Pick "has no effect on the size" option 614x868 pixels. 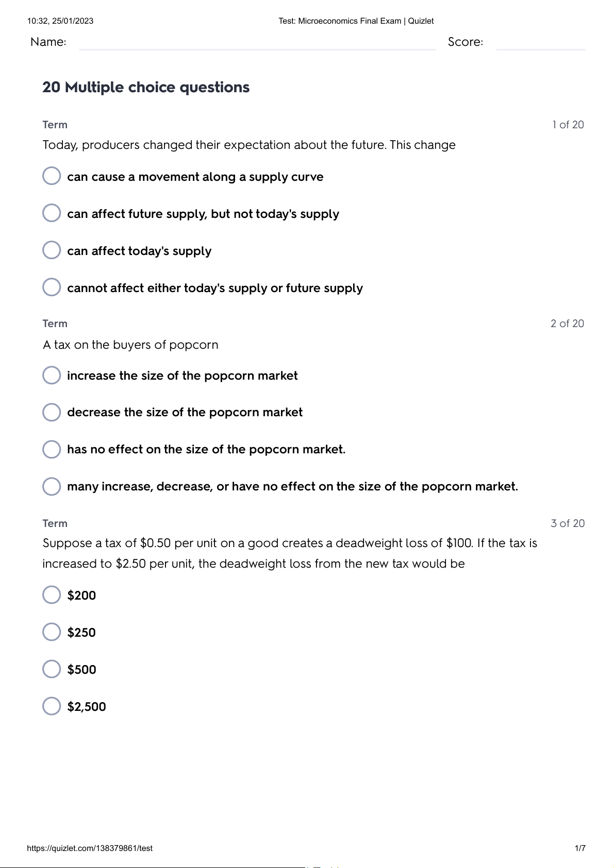pos(52,449)
